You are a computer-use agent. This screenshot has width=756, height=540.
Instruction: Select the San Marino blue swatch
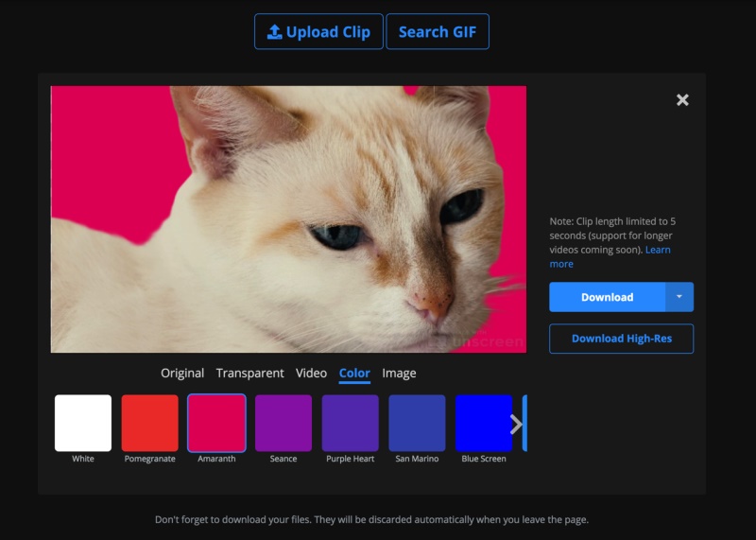pyautogui.click(x=417, y=424)
